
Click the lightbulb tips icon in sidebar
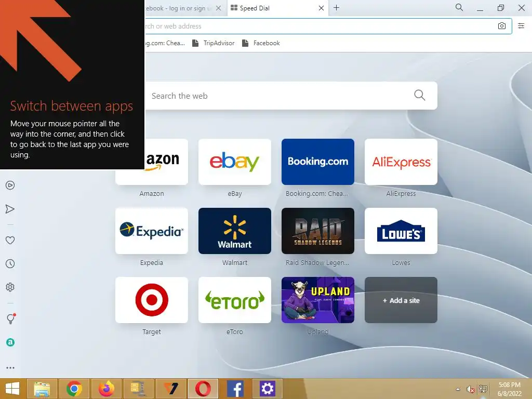(11, 318)
